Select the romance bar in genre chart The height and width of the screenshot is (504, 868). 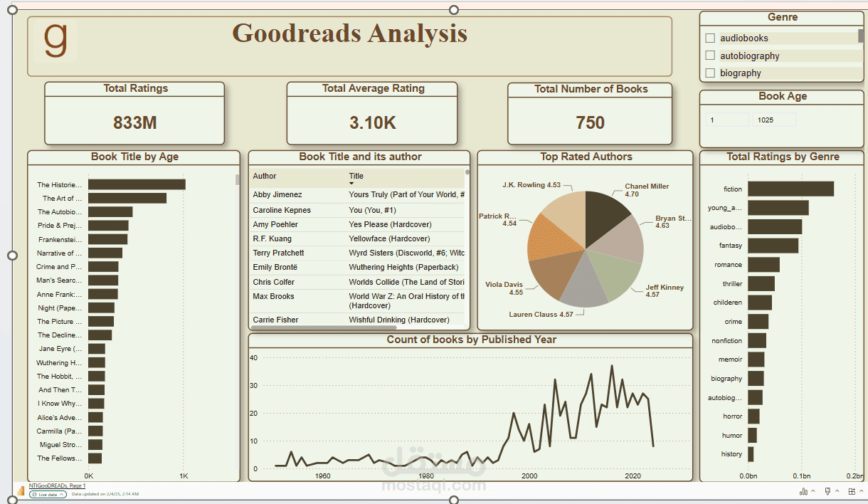(763, 265)
